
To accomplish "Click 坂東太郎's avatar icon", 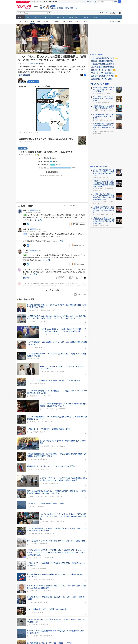I will coord(20,211).
